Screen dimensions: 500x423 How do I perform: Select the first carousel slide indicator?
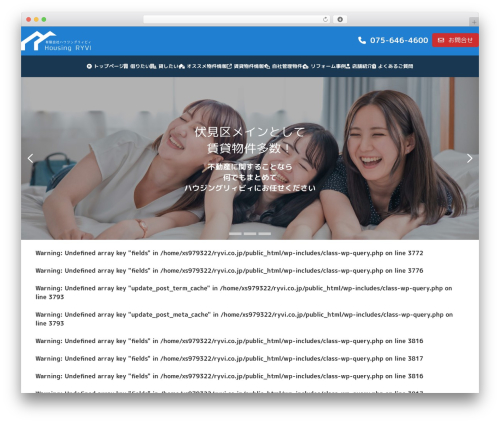tap(235, 234)
